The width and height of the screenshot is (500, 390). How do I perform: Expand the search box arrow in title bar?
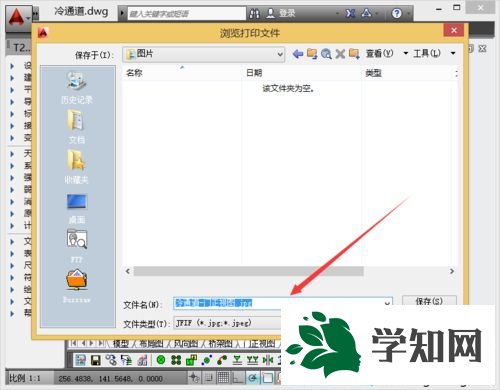[x=122, y=13]
